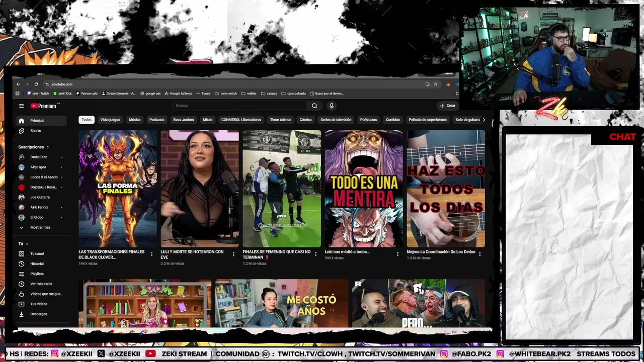Filter by the Boca Juniors chip
This screenshot has width=644, height=362.
coord(184,120)
